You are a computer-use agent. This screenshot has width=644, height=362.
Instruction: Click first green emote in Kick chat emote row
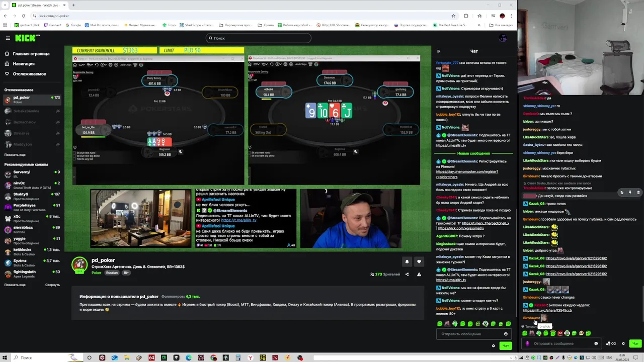point(440,324)
